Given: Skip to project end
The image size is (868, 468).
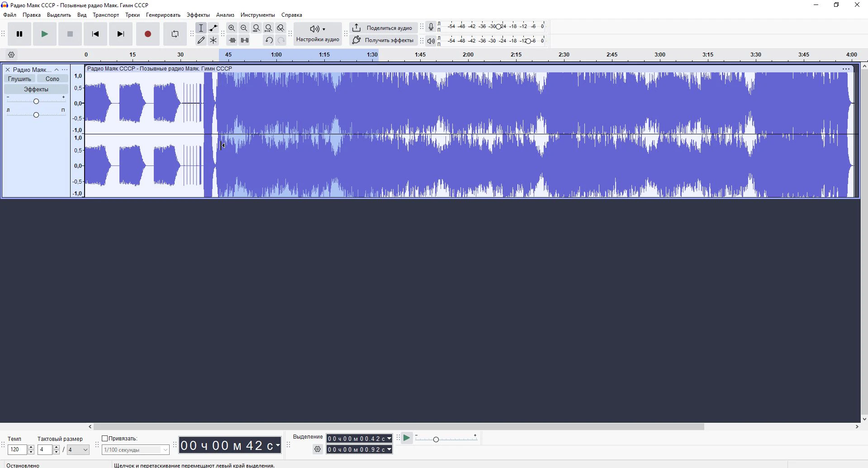Looking at the screenshot, I should click(x=121, y=34).
